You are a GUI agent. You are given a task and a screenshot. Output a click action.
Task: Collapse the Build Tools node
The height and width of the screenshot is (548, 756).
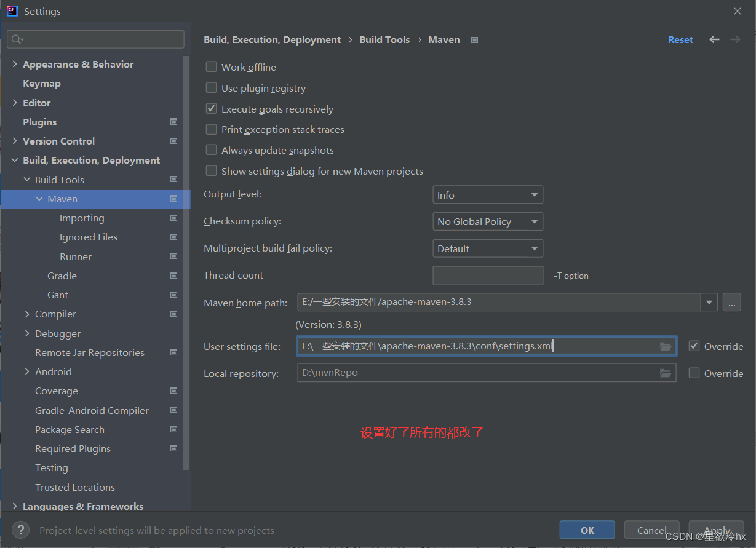click(27, 180)
